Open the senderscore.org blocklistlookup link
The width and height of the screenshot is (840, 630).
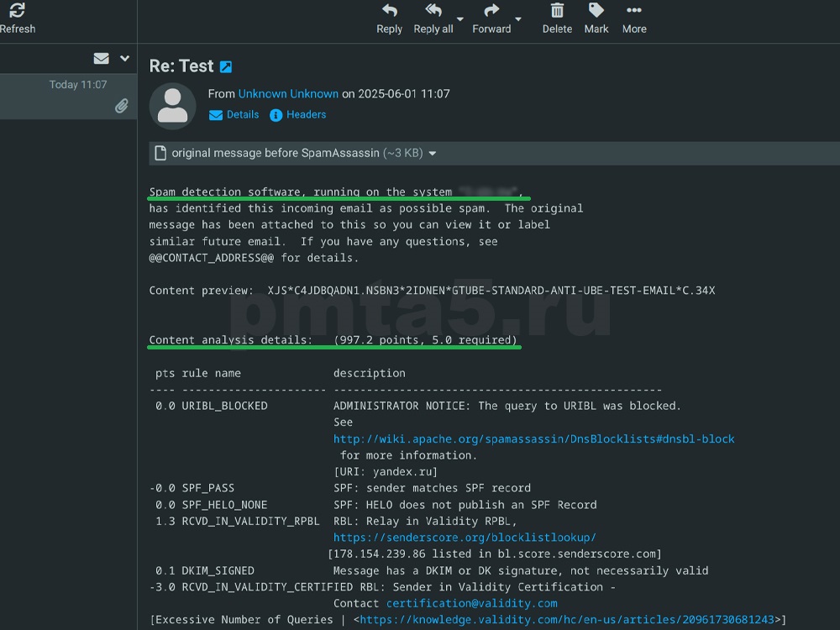pos(465,538)
